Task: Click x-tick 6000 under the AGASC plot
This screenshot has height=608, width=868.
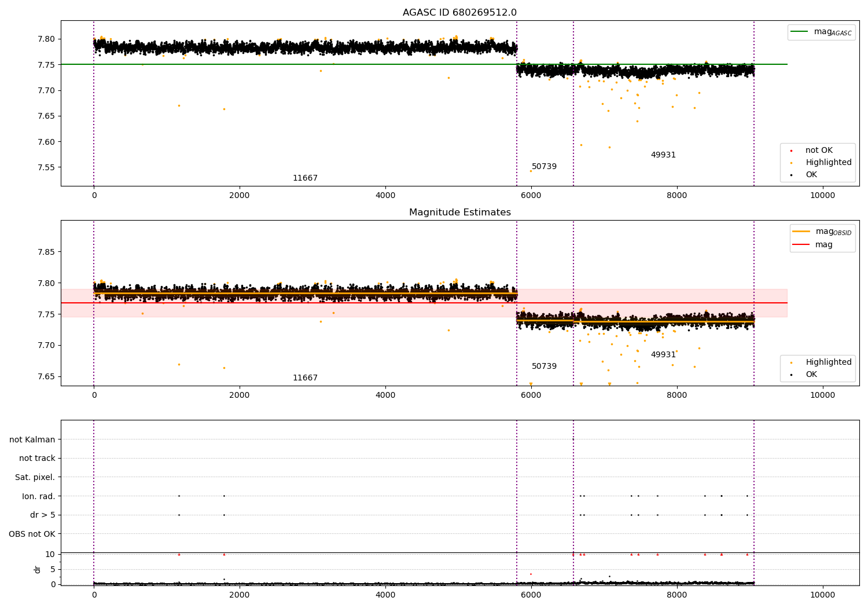Action: (531, 196)
